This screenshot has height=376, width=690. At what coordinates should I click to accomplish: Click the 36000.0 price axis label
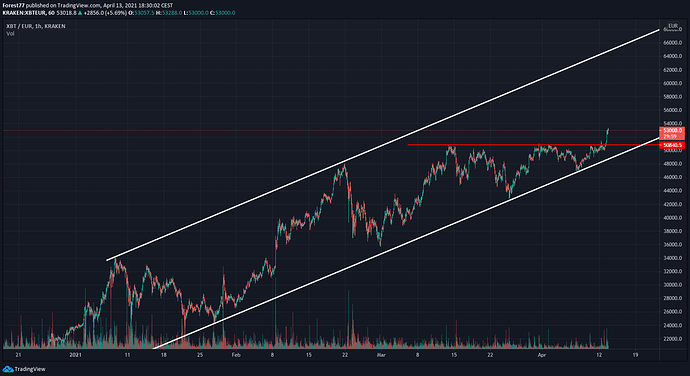[672, 244]
